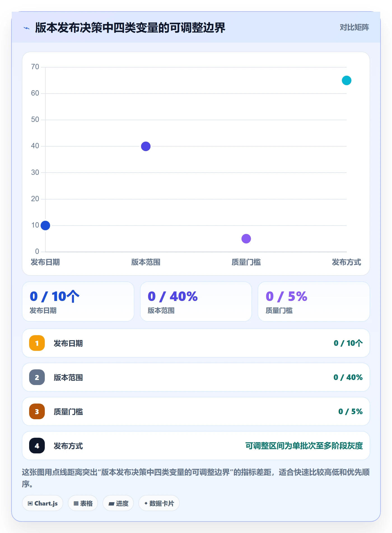Click the text 可调整区间为单批次至多阶段灰度
Viewport: 392px width, 533px height.
click(x=304, y=446)
